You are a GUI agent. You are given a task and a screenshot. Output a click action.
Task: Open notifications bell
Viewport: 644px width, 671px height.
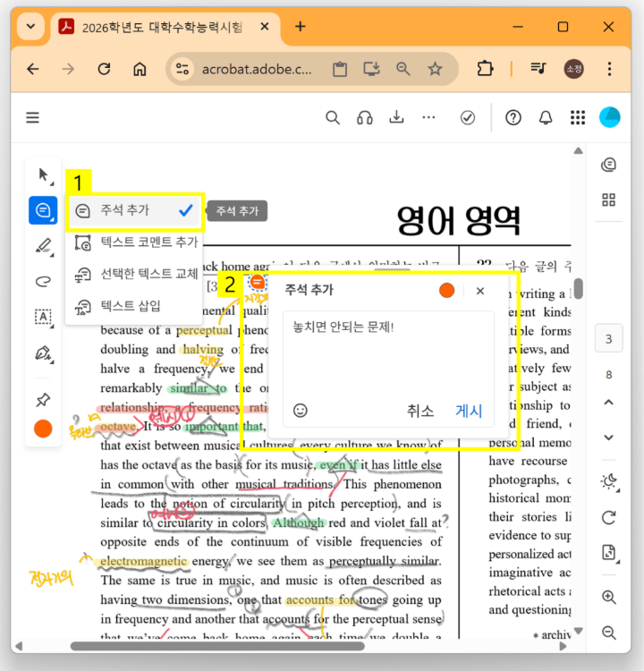pos(546,117)
